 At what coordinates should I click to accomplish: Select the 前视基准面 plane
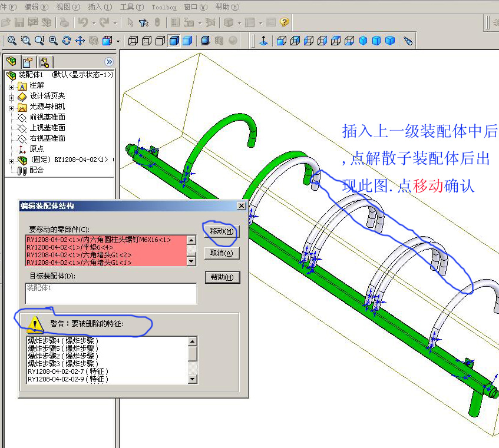(47, 117)
